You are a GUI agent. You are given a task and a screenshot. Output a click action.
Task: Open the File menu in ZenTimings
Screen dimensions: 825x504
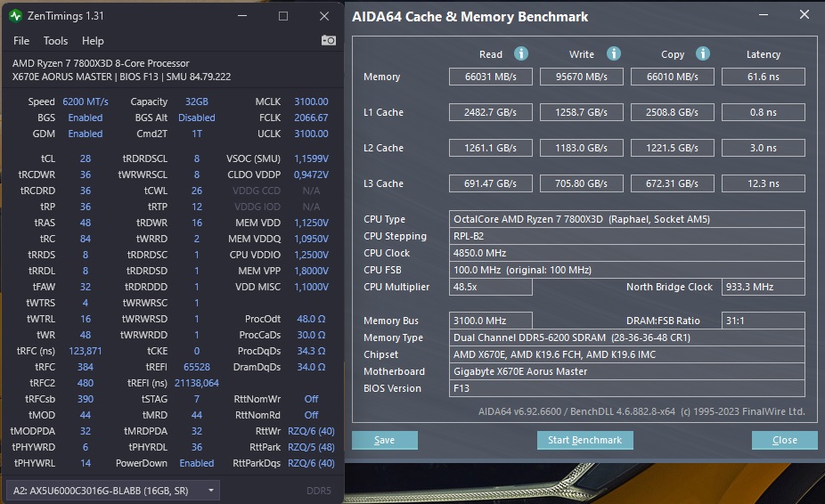click(21, 40)
